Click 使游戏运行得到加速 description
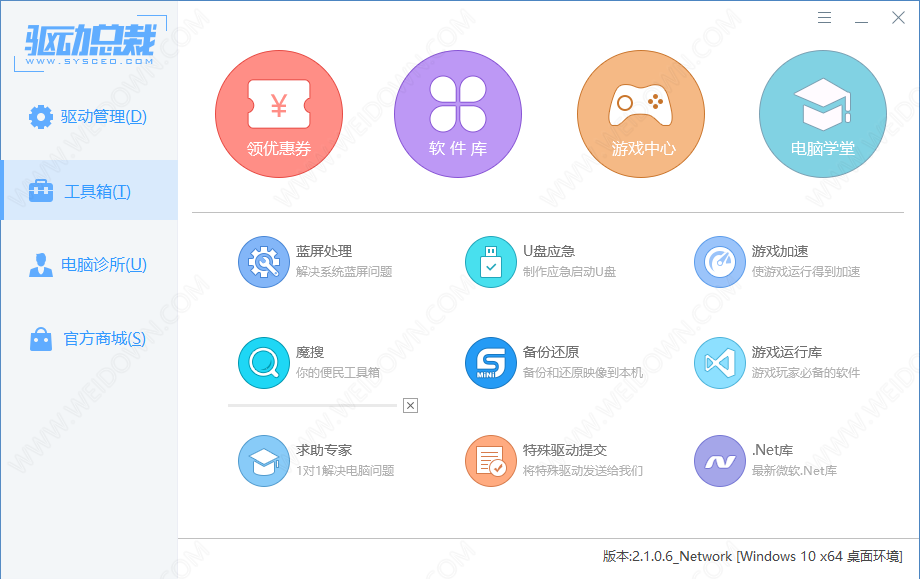Image resolution: width=920 pixels, height=579 pixels. pos(806,272)
